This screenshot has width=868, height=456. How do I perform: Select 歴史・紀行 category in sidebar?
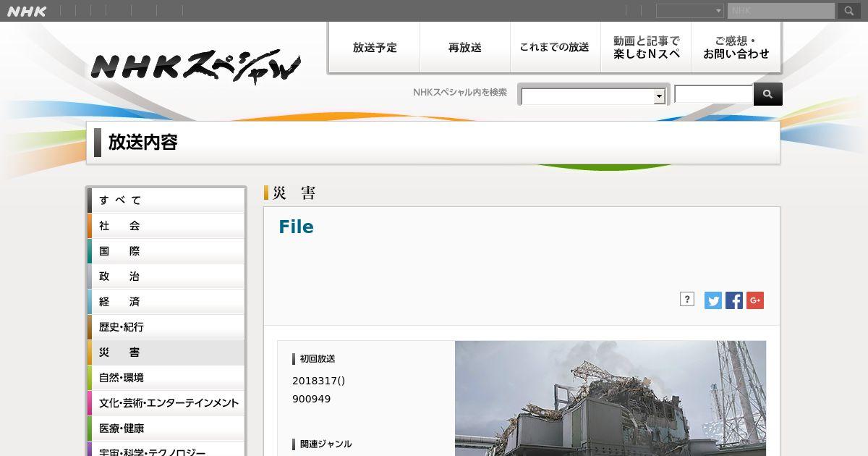(x=166, y=327)
